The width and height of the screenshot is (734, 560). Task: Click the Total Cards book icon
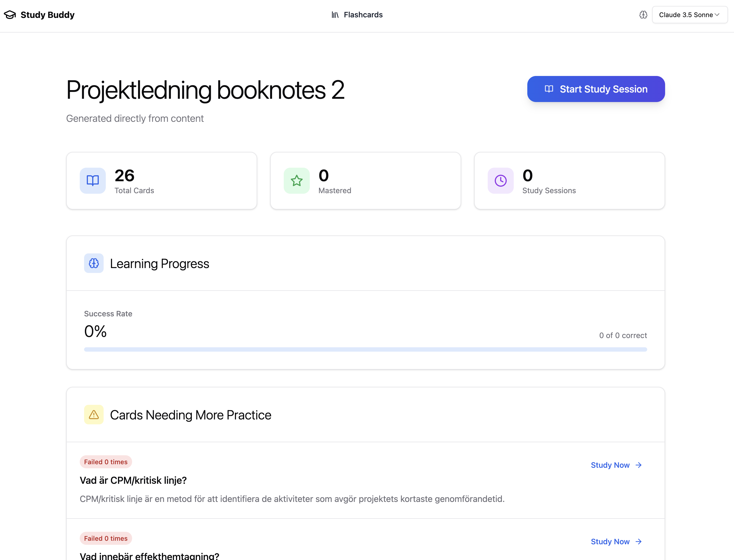(x=92, y=181)
